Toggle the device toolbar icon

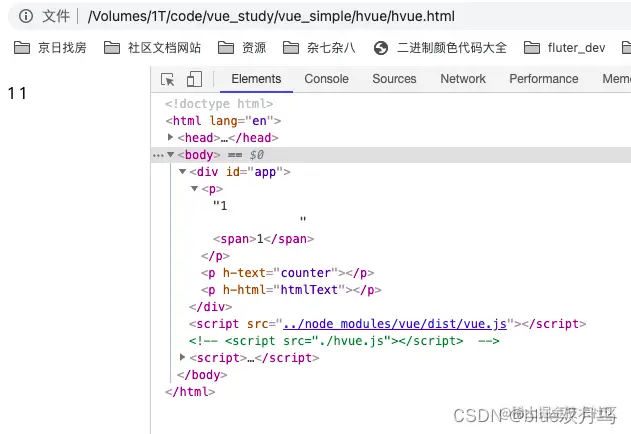pyautogui.click(x=194, y=79)
